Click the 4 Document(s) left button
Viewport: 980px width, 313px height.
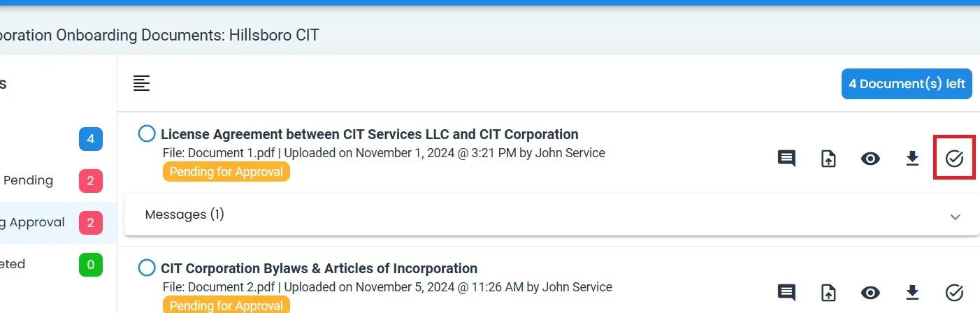tap(907, 84)
